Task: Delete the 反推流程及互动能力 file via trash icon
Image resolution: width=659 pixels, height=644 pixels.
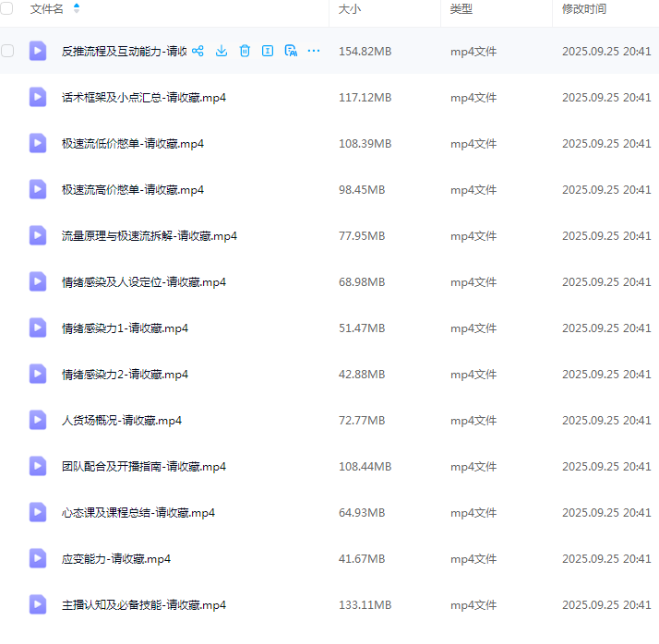Action: (245, 51)
